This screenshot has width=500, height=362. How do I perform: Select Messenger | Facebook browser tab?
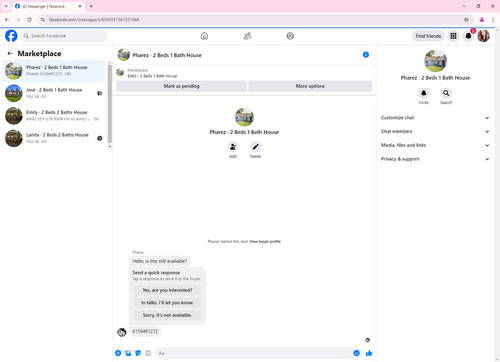click(48, 6)
